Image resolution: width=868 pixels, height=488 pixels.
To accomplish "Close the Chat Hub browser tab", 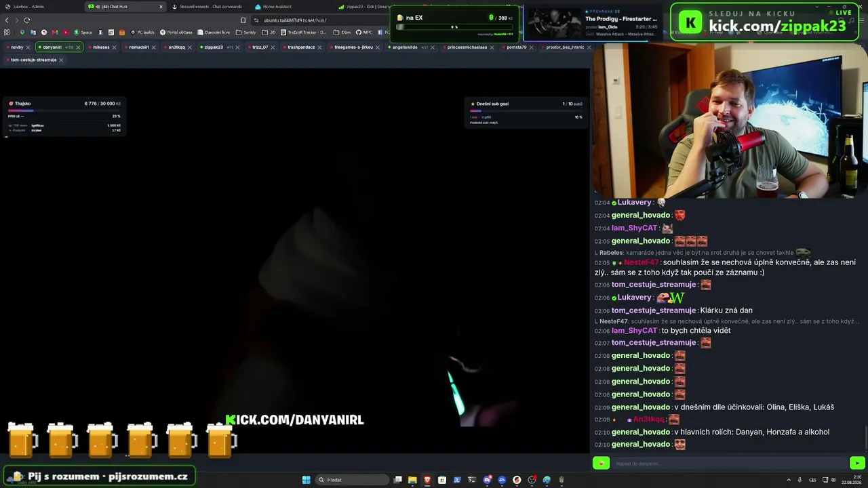I will [161, 7].
